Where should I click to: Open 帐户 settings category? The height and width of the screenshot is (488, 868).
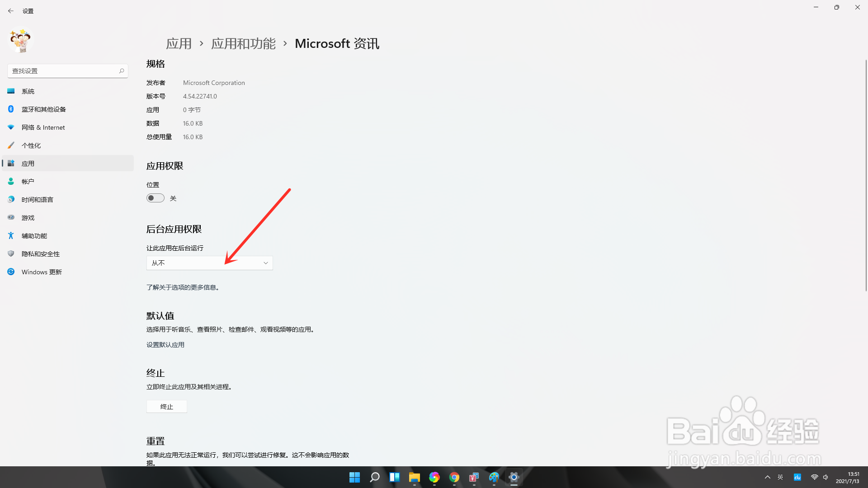click(x=68, y=182)
